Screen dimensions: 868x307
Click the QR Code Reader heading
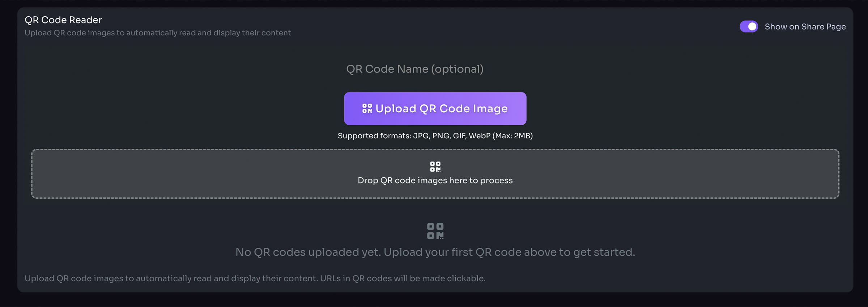63,20
